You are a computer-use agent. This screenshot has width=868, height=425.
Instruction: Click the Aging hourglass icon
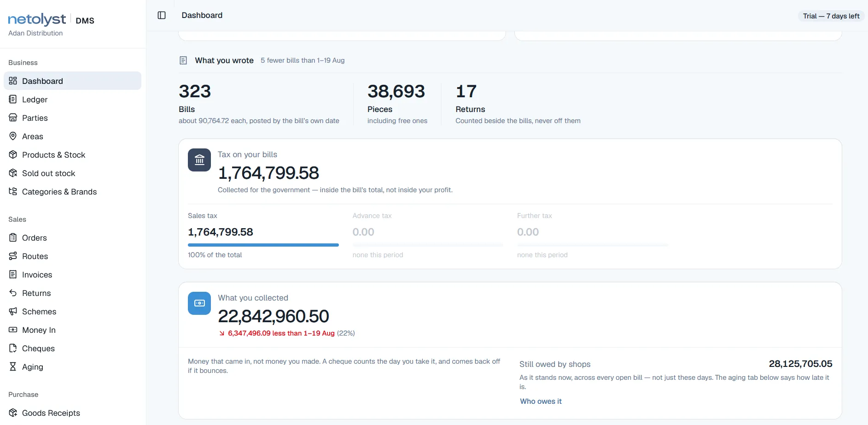point(13,366)
